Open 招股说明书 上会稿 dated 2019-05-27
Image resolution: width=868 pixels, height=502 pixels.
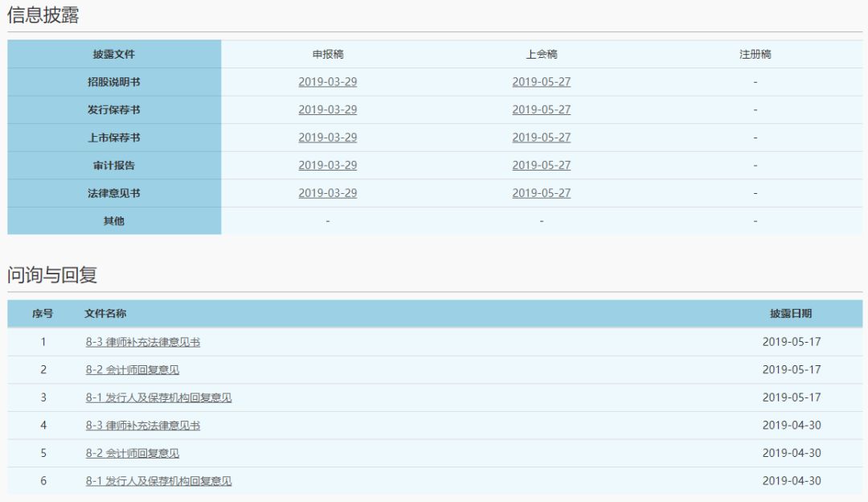542,82
